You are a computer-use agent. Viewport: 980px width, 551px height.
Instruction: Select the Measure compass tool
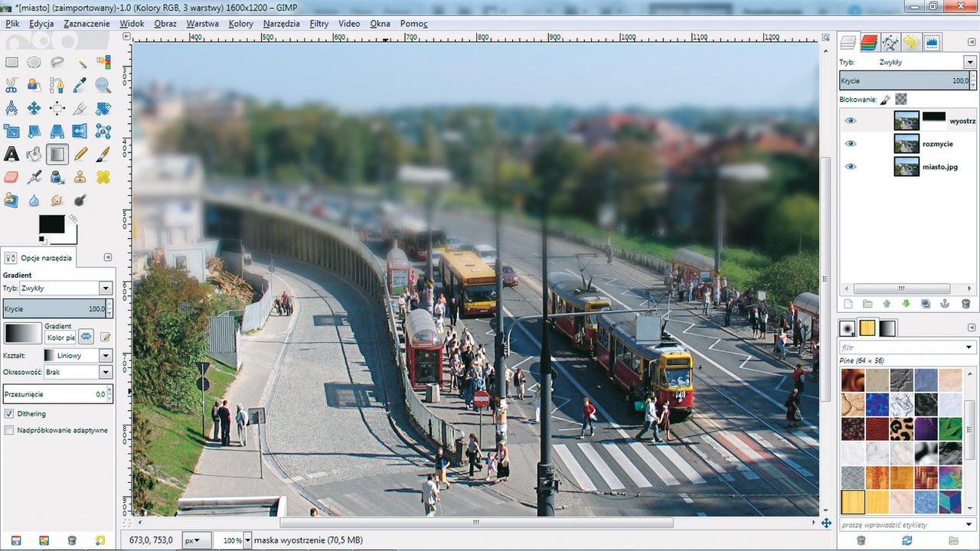pyautogui.click(x=11, y=109)
